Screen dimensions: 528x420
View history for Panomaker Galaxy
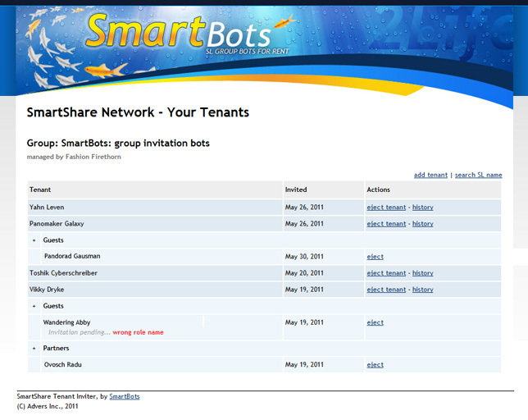coord(422,224)
